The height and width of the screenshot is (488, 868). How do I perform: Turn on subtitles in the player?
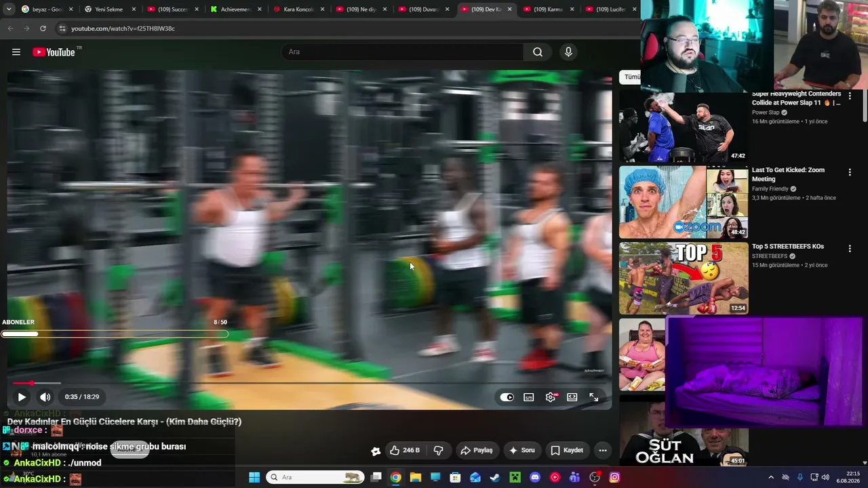tap(529, 397)
